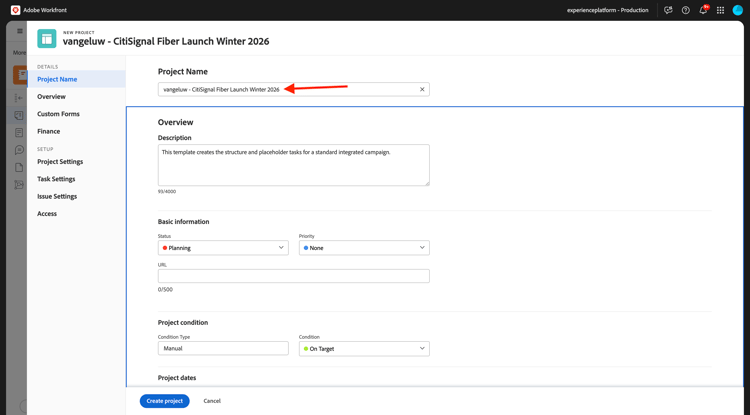Open the Priority dropdown showing None
The height and width of the screenshot is (415, 750).
364,248
